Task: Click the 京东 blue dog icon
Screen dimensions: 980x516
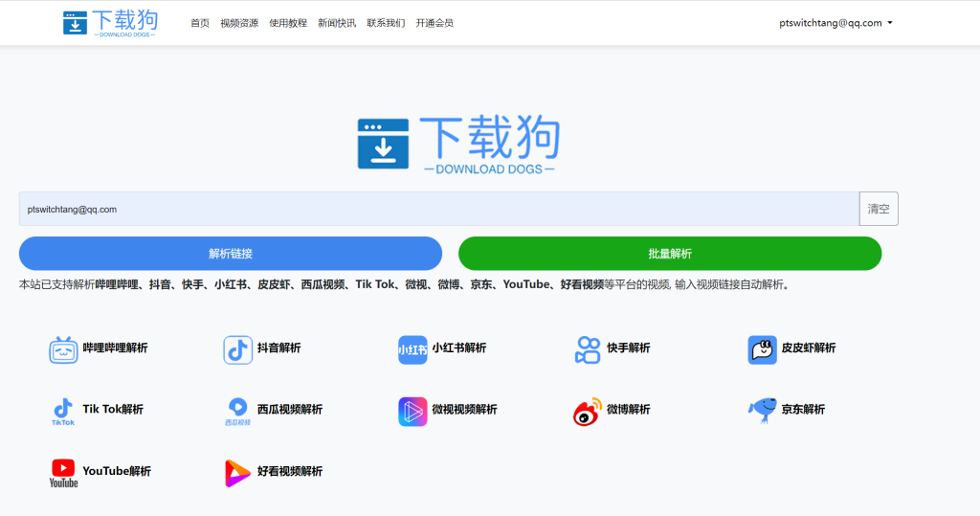Action: point(762,411)
